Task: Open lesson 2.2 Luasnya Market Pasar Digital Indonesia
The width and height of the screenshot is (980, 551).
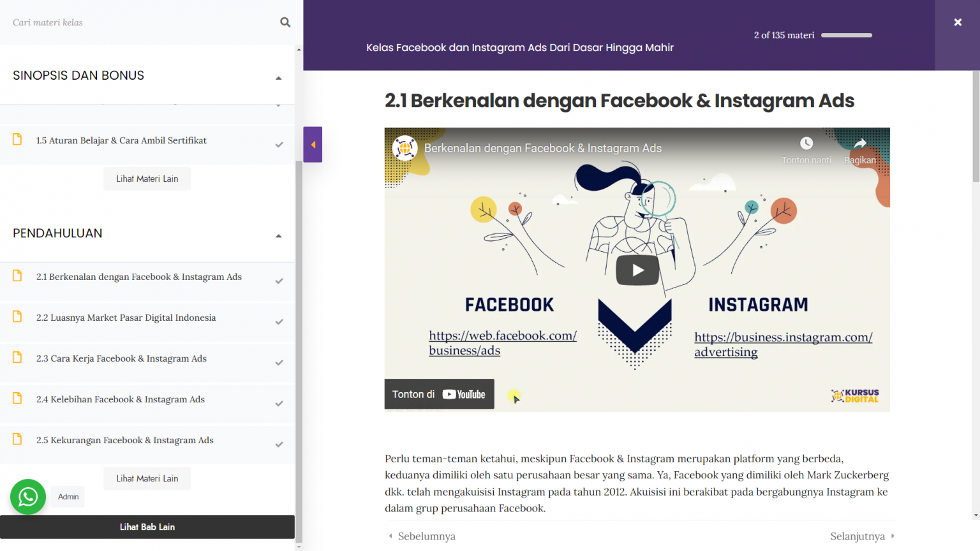Action: (x=126, y=318)
